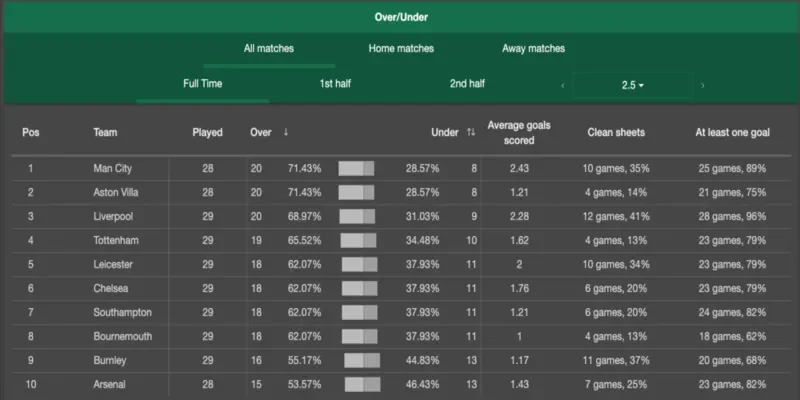
Task: Open the 2.5 goals dropdown
Action: pyautogui.click(x=632, y=85)
